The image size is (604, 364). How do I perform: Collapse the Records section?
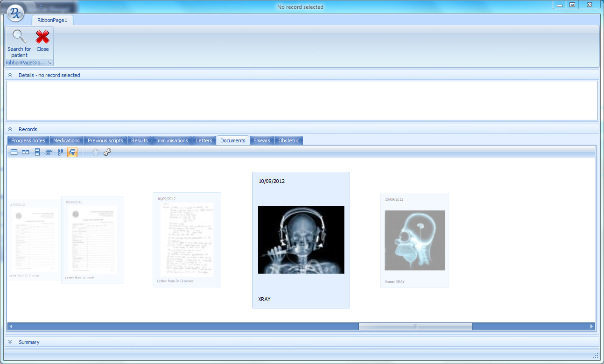click(10, 129)
